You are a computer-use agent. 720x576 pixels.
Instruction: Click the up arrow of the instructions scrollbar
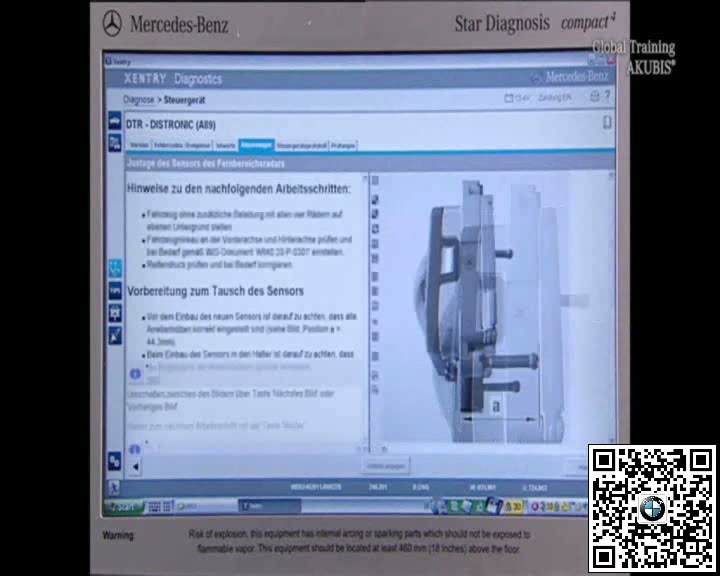coord(366,179)
